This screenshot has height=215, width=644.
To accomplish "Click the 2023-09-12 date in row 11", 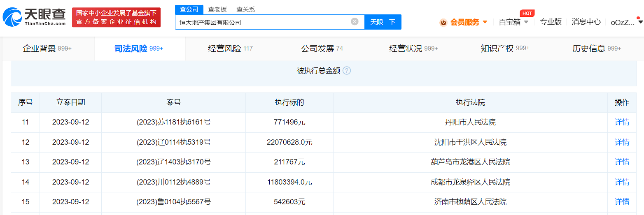I will 71,122.
